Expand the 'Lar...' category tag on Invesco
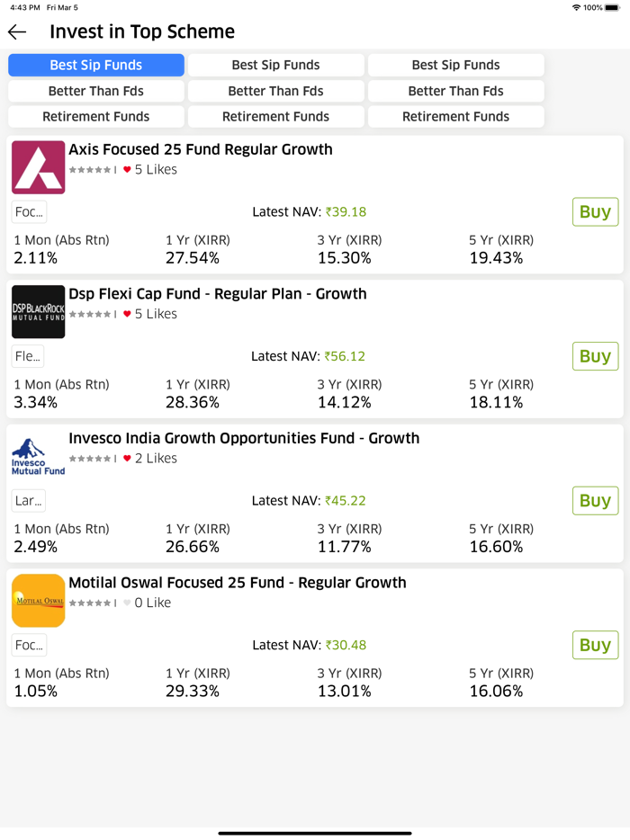 29,500
